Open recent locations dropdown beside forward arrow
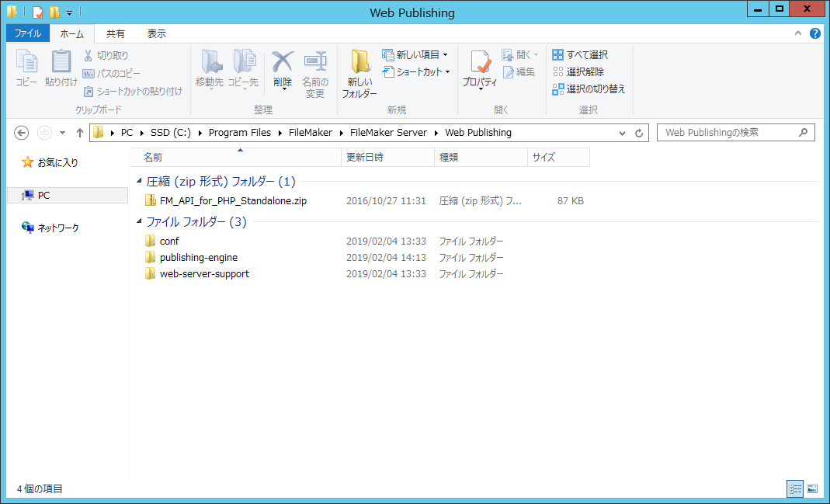 pos(62,133)
